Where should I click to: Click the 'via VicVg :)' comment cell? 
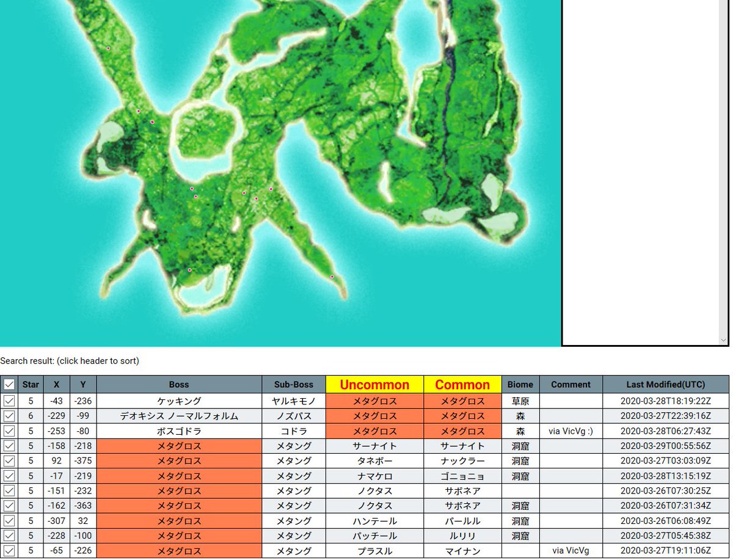coord(571,431)
